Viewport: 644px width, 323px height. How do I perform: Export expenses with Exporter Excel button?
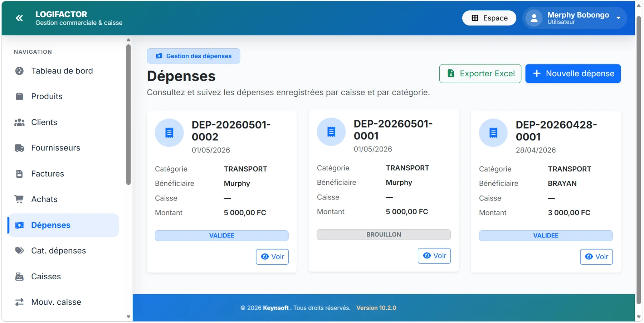pyautogui.click(x=480, y=74)
